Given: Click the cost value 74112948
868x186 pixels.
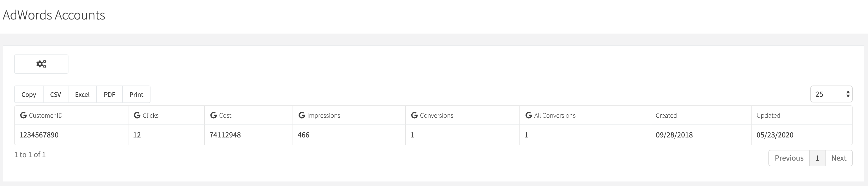Looking at the screenshot, I should pos(225,135).
